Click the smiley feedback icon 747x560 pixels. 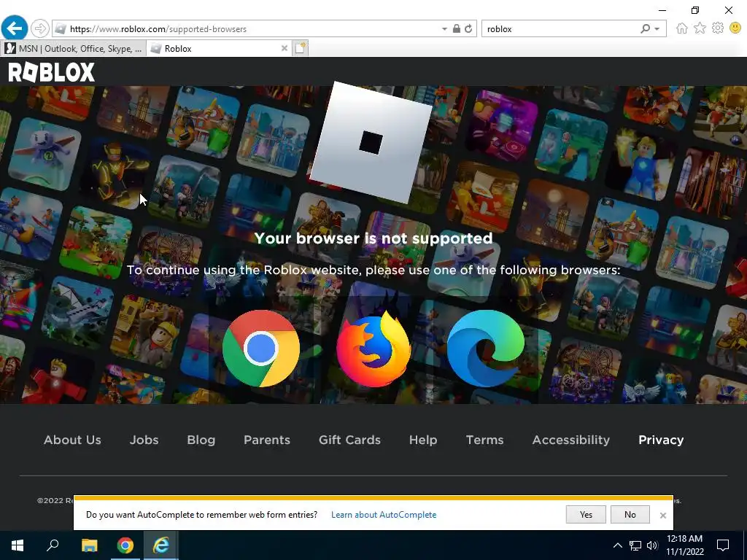click(x=735, y=28)
